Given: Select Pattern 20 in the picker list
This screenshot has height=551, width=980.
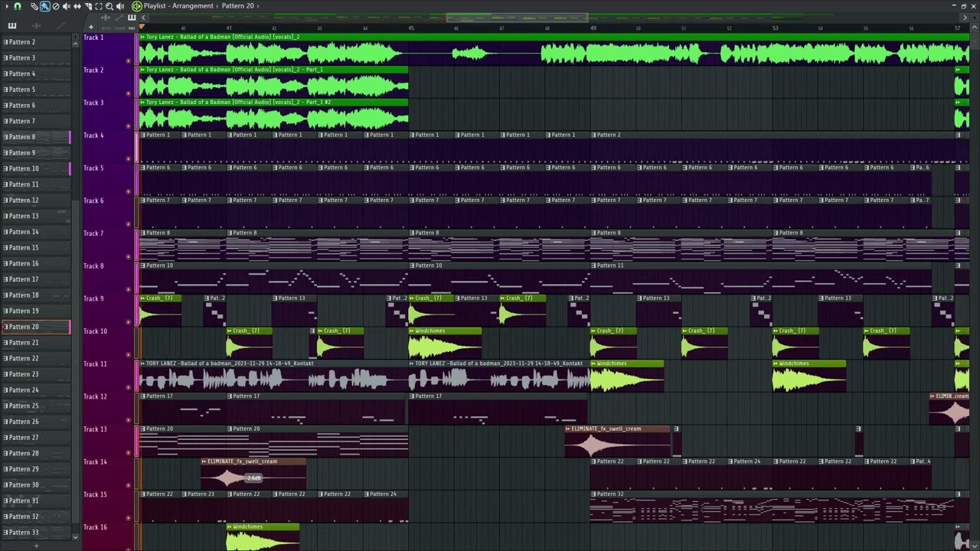Looking at the screenshot, I should [35, 327].
